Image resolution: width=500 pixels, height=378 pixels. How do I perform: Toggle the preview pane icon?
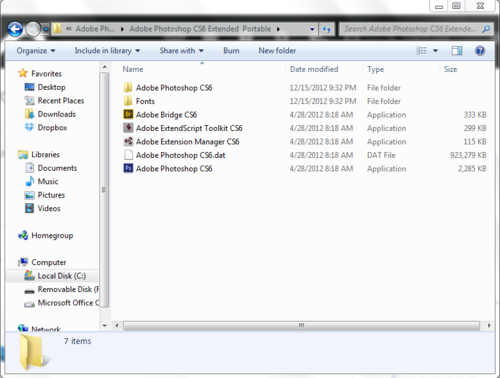coord(457,51)
